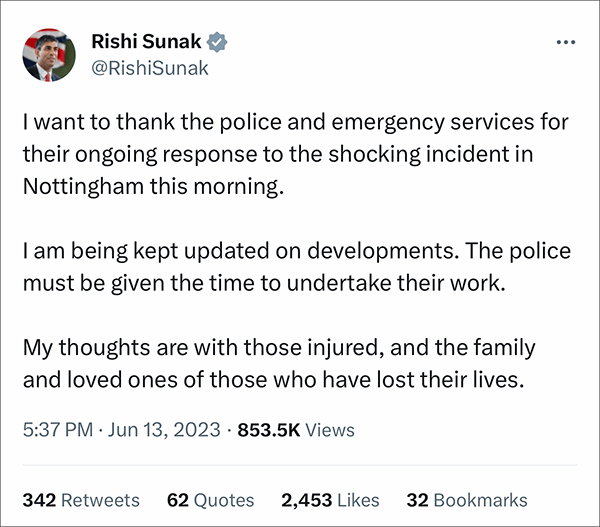
Task: Open the @RishiSunak handle link
Action: [x=150, y=68]
